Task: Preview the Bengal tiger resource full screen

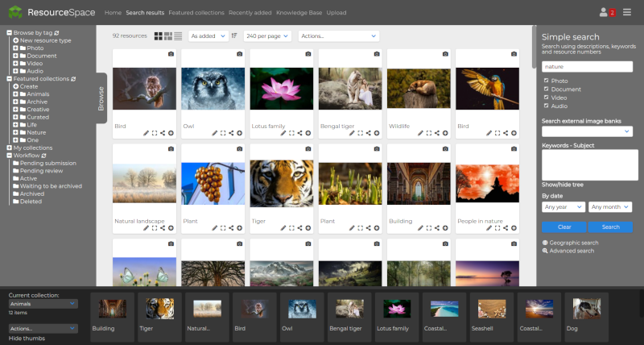Action: (x=361, y=133)
